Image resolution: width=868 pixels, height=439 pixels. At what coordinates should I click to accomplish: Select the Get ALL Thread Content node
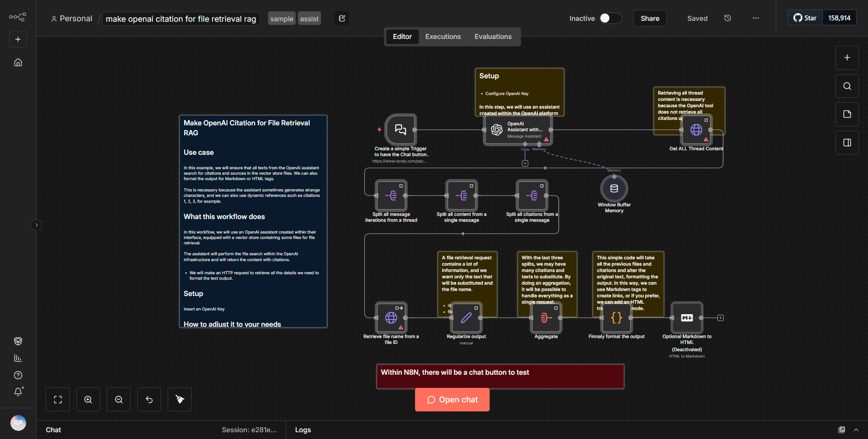click(x=697, y=130)
